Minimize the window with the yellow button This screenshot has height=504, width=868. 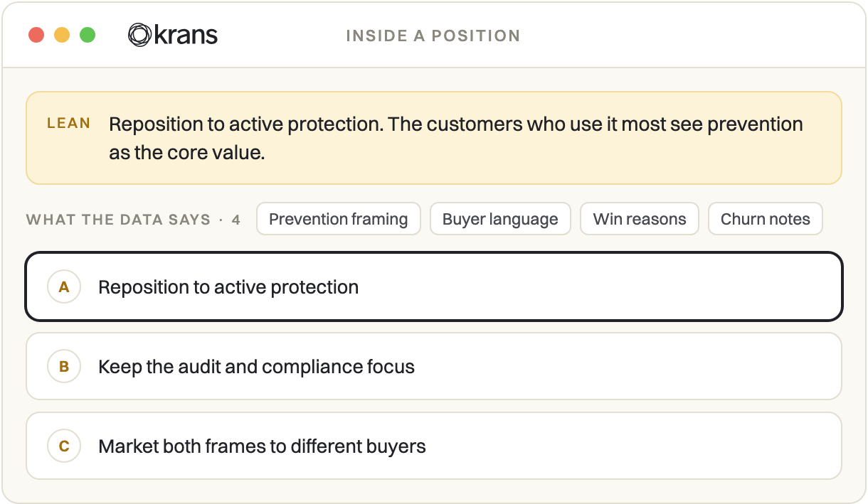coord(62,35)
